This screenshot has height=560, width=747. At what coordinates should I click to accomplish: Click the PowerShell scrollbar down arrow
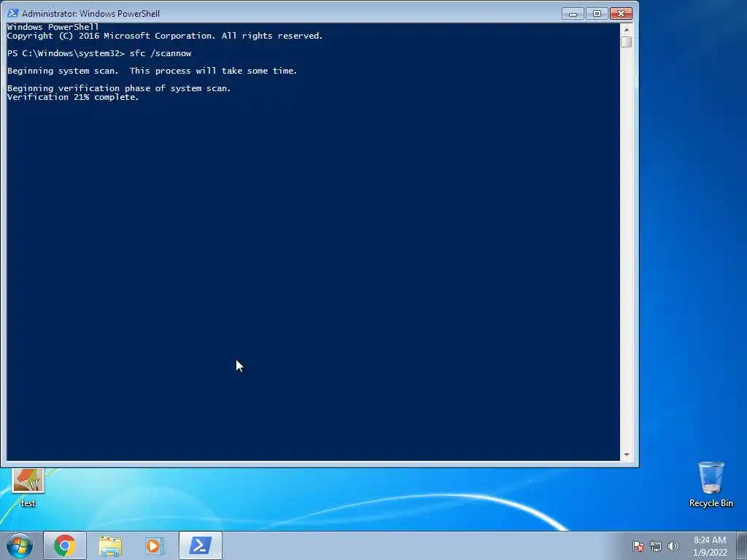(x=627, y=455)
